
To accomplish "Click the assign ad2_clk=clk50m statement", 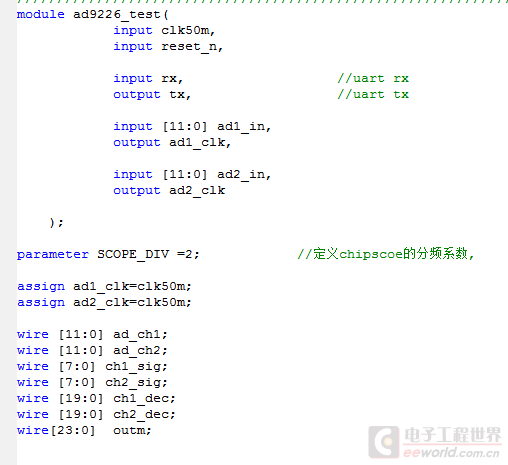I will (104, 302).
